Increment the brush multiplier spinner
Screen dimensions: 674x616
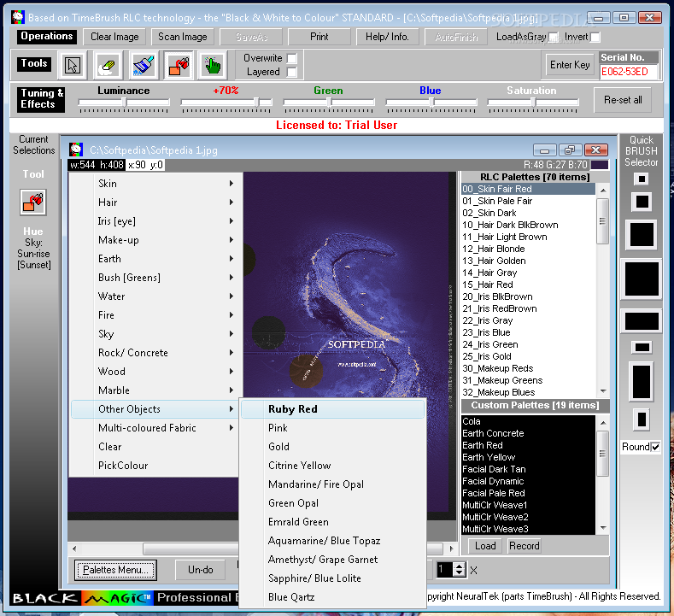[x=460, y=566]
